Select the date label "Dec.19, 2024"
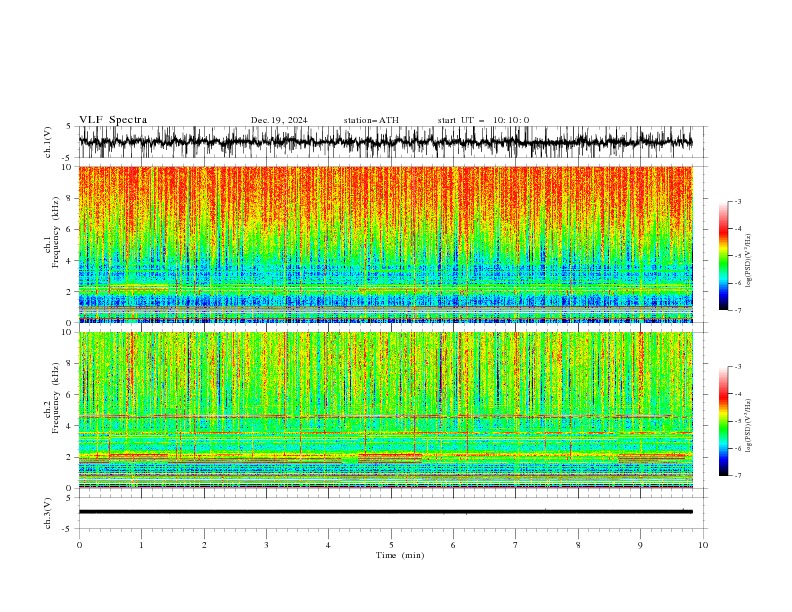 coord(279,120)
